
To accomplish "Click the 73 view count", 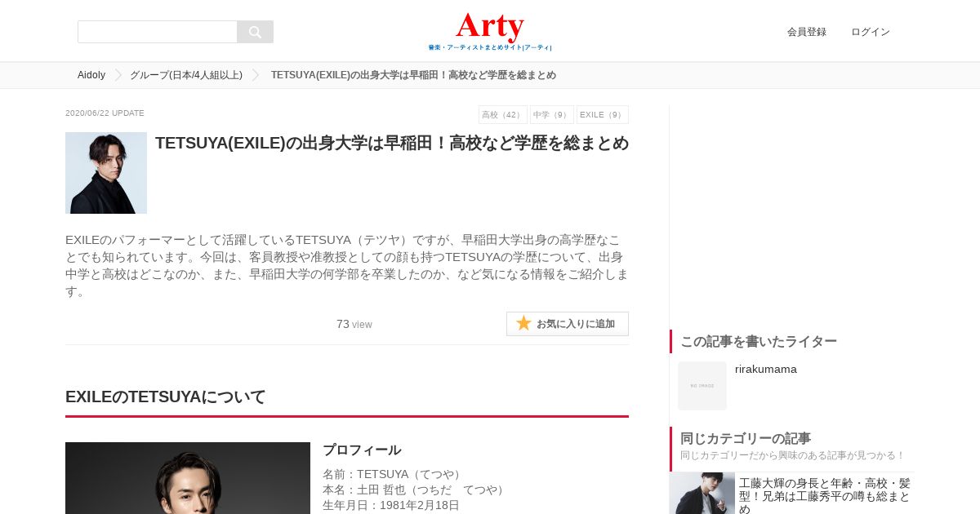I will click(354, 324).
